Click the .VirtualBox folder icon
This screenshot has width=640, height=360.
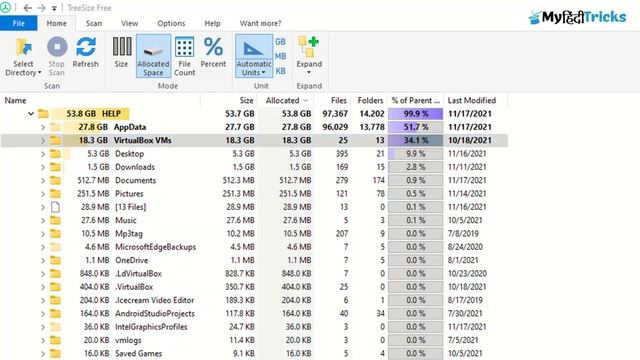pos(56,287)
